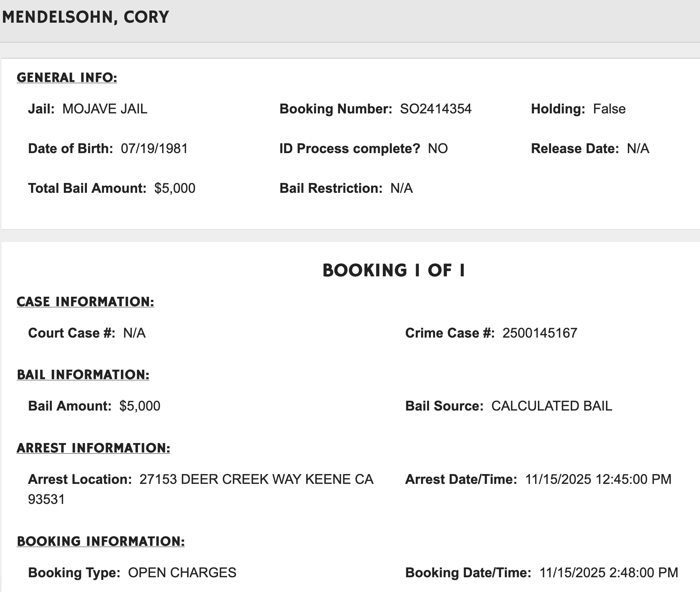Click the ARREST INFORMATION heading
Viewport: 700px width, 592px height.
(x=93, y=448)
